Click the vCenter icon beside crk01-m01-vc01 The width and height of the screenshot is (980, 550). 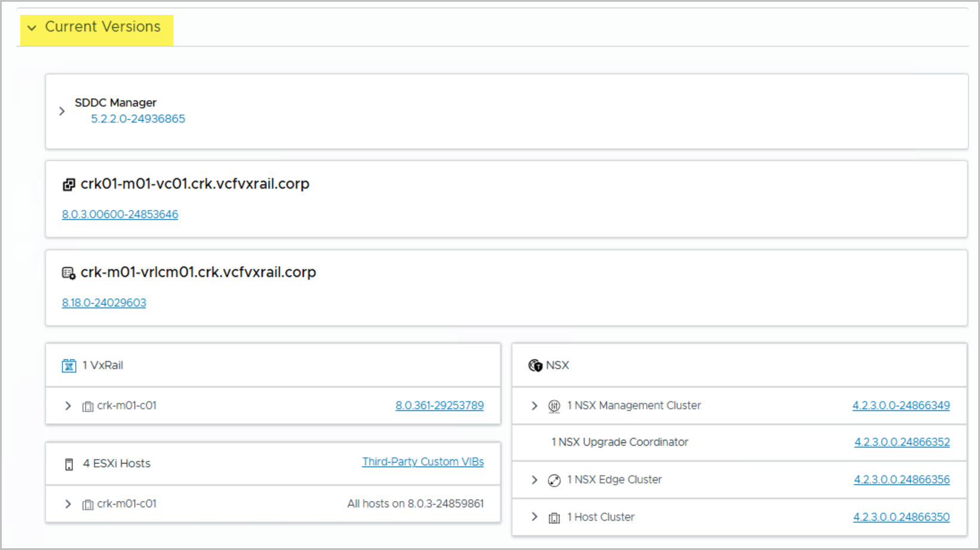(x=69, y=185)
